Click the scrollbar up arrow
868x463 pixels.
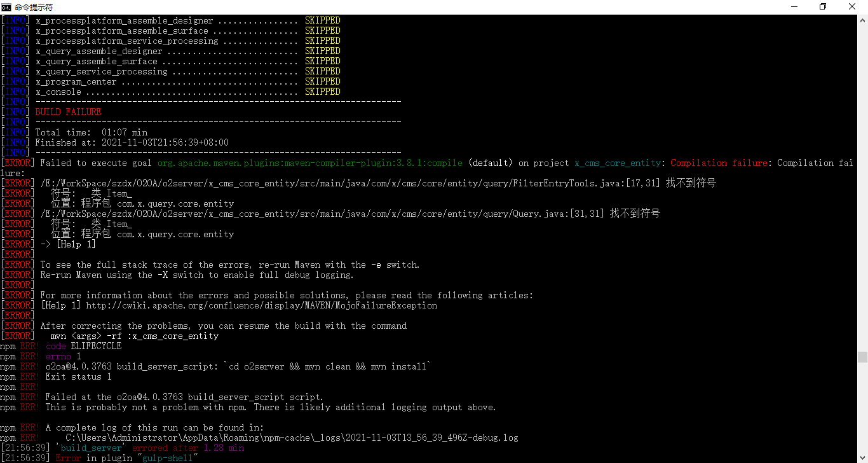pyautogui.click(x=862, y=20)
